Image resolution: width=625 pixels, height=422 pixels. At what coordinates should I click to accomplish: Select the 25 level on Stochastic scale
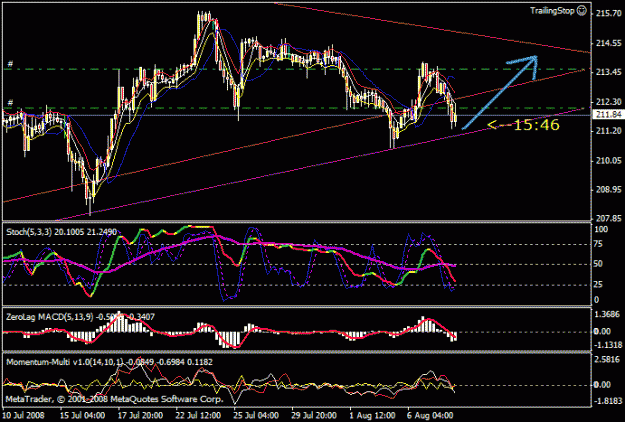point(598,285)
